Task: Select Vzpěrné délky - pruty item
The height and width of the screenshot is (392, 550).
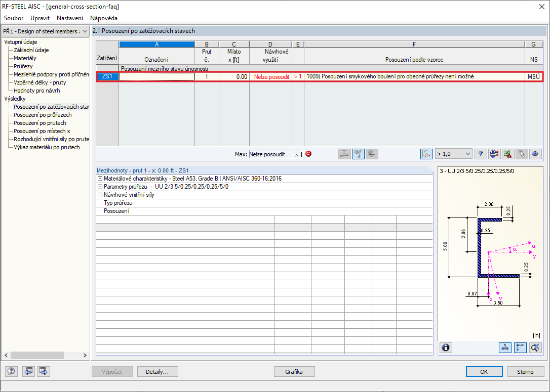Action: [x=40, y=82]
